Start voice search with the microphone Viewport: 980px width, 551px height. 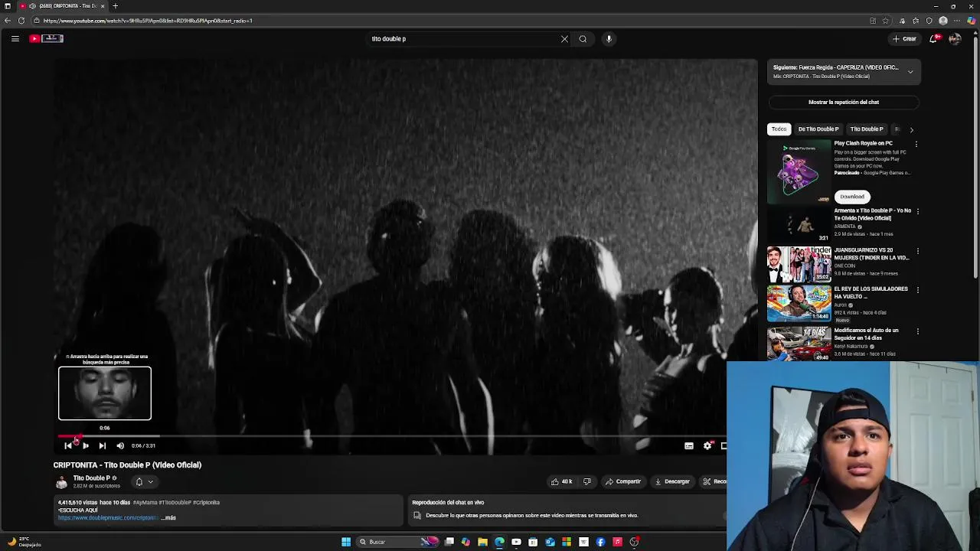(x=609, y=39)
